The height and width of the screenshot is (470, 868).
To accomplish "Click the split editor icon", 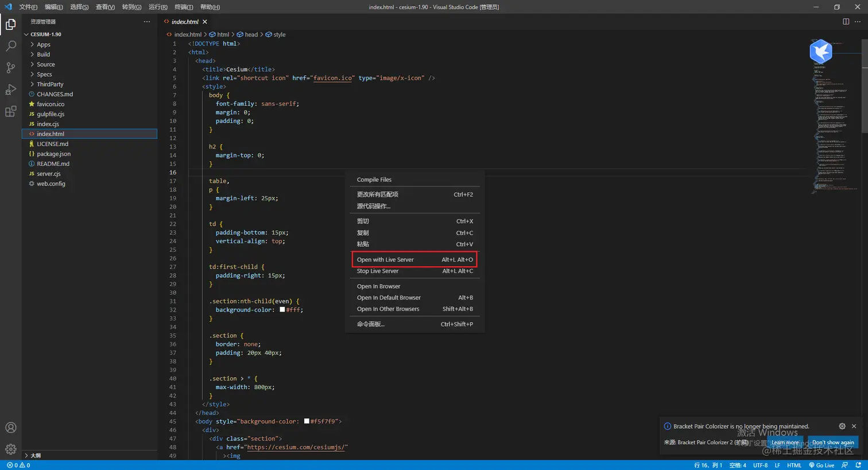I will tap(846, 22).
